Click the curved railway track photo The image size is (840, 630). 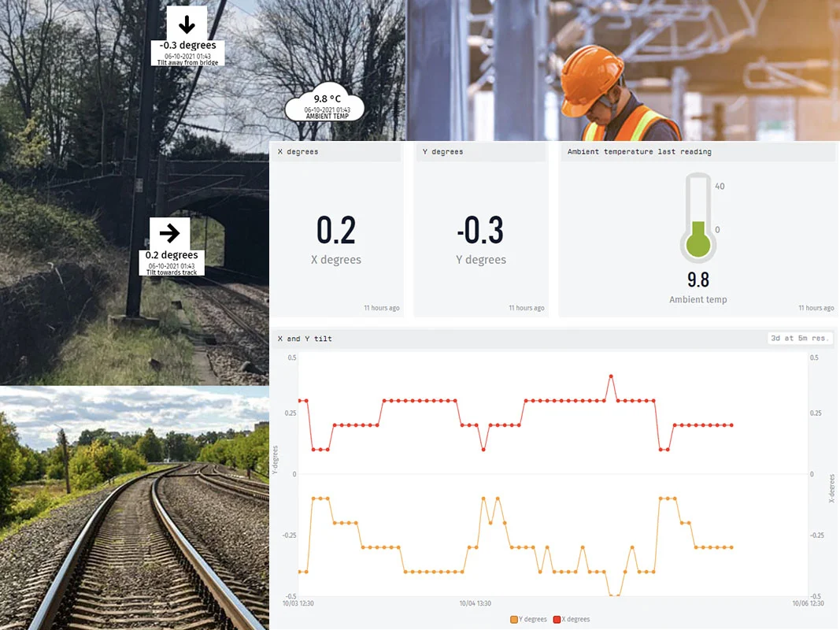click(x=135, y=508)
